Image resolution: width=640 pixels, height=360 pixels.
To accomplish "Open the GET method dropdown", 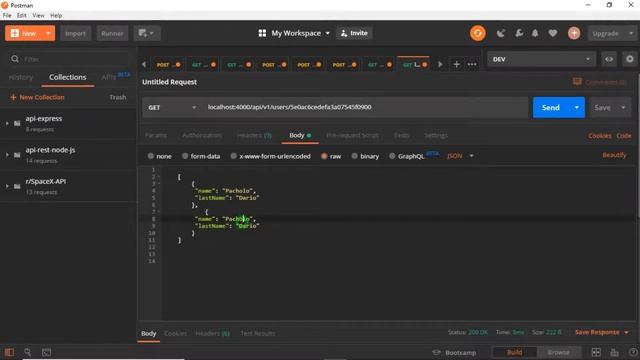I will click(172, 107).
